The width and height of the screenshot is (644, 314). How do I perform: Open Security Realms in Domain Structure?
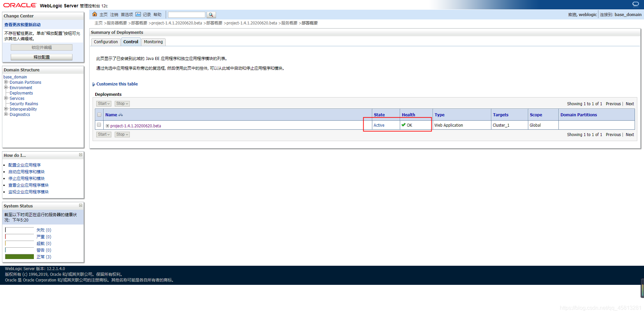click(24, 104)
